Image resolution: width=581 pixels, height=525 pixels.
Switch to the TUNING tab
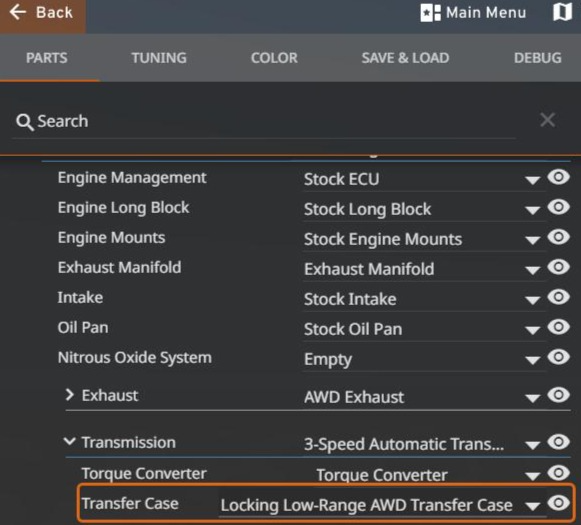click(x=159, y=58)
